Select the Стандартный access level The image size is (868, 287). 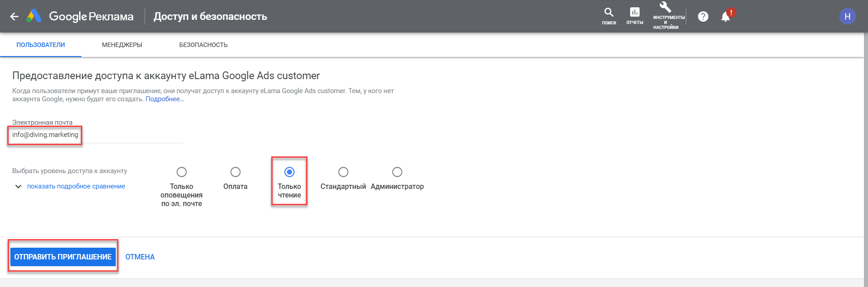tap(343, 172)
